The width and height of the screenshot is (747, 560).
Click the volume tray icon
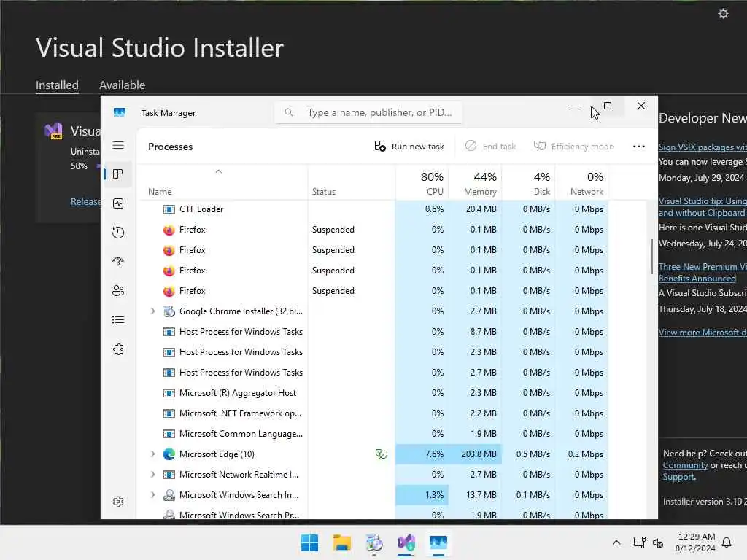(658, 542)
